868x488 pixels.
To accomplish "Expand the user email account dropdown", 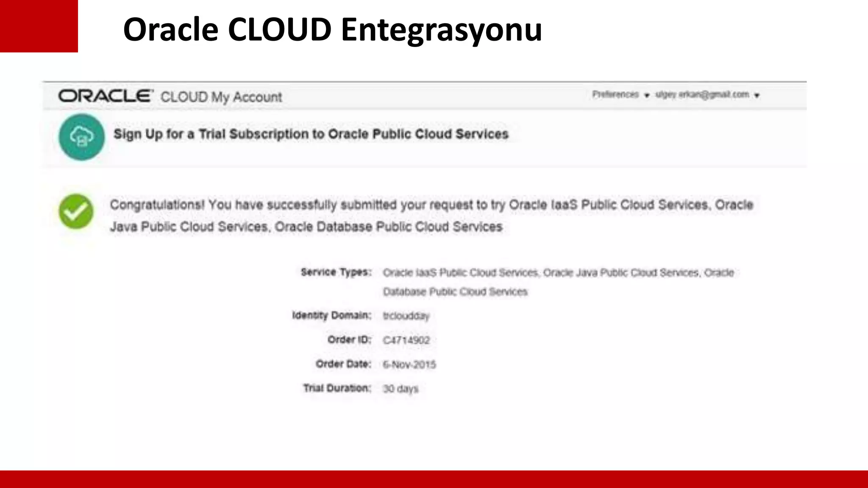I will tap(707, 94).
